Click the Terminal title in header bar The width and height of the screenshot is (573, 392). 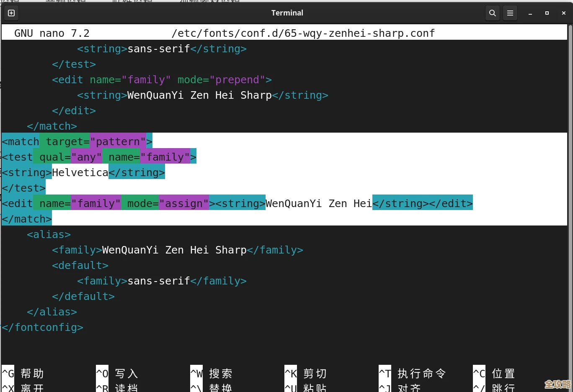pyautogui.click(x=287, y=13)
